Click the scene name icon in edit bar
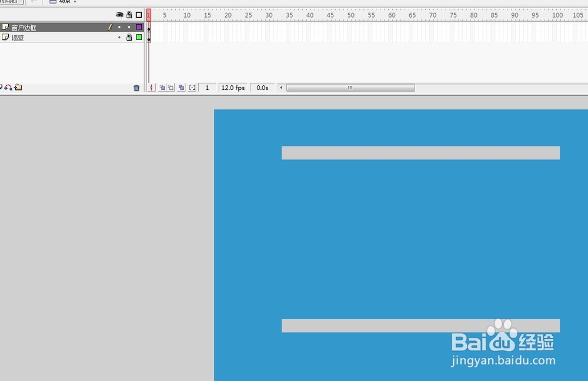This screenshot has width=588, height=381. tap(53, 2)
